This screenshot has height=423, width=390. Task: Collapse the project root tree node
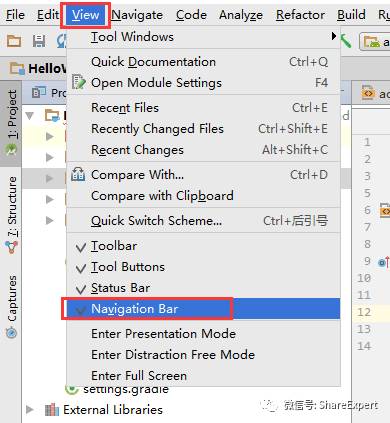tap(30, 116)
